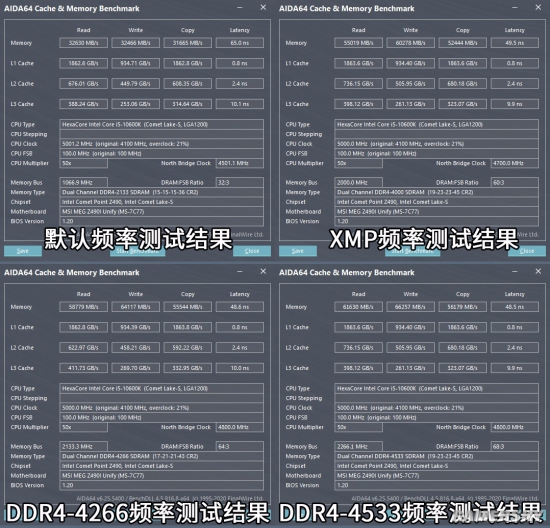Select the memory write value 64117 MB/s
The image size is (550, 528).
pyautogui.click(x=135, y=307)
